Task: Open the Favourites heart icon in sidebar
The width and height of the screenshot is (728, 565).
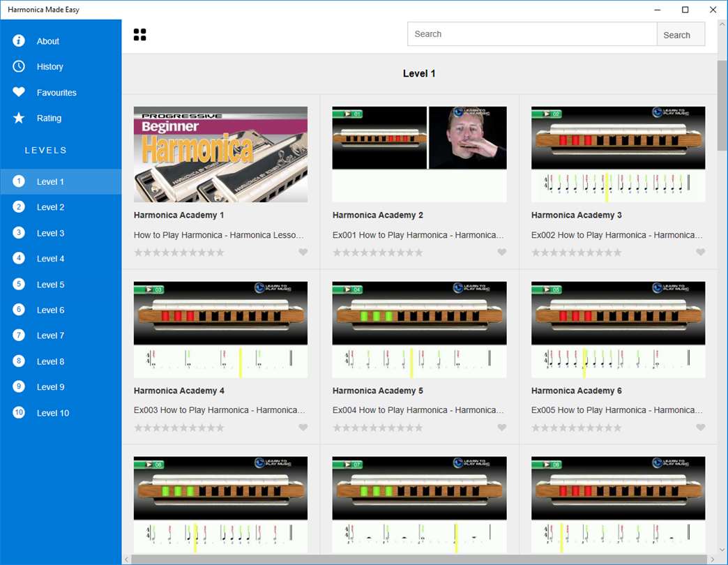Action: 19,92
